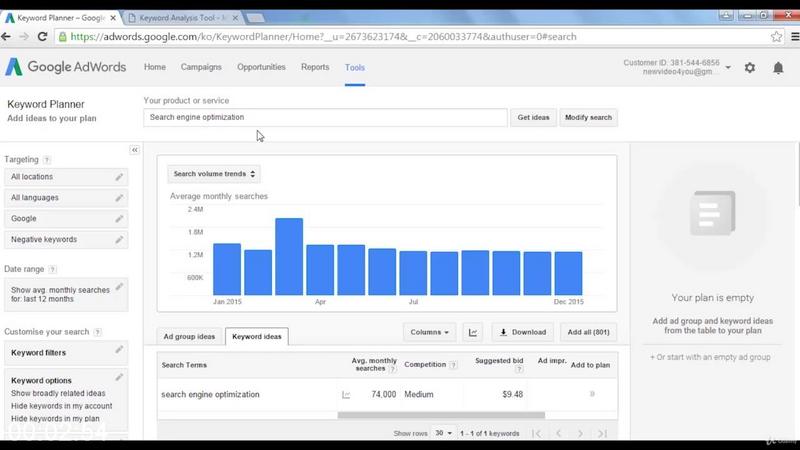Click Suggested bid help icon
This screenshot has height=450, width=800.
click(x=519, y=369)
